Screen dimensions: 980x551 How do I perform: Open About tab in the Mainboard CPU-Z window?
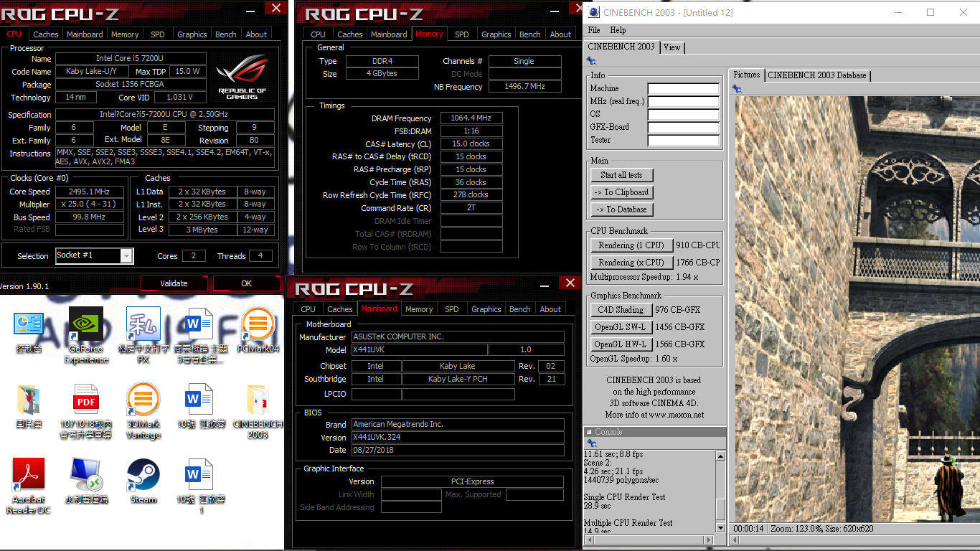coord(550,309)
